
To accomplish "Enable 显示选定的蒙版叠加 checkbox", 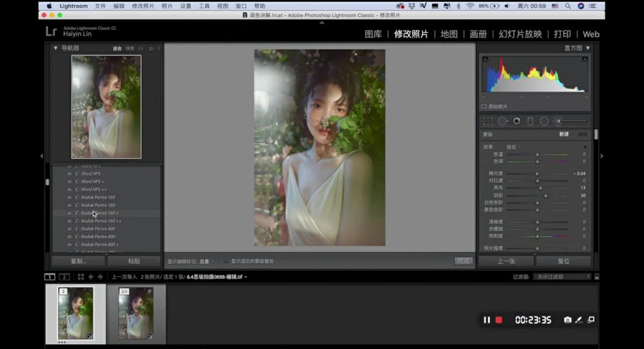I will 226,261.
